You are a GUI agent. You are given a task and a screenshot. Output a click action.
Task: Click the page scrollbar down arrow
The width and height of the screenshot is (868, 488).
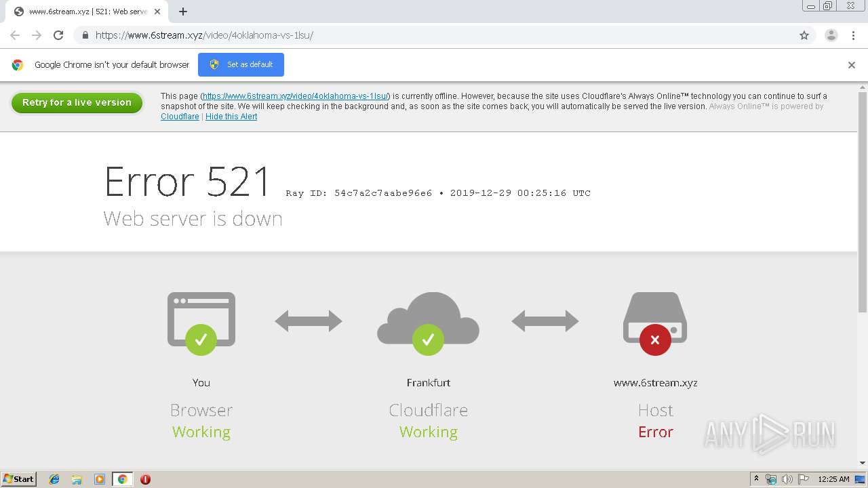(x=863, y=464)
